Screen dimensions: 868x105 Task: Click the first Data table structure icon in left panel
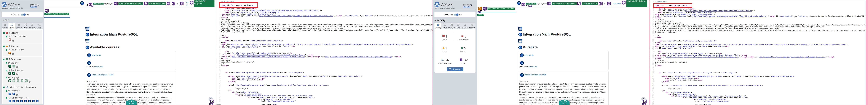pos(10,94)
